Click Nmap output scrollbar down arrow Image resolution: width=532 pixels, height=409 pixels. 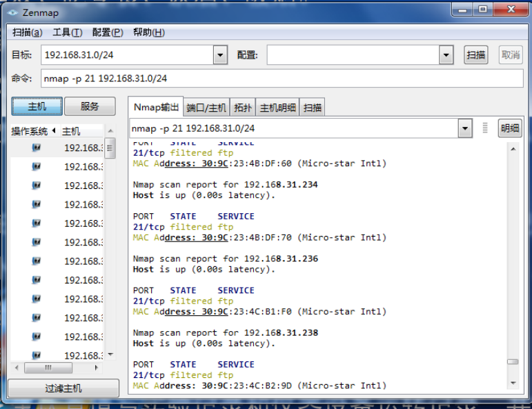(x=513, y=383)
